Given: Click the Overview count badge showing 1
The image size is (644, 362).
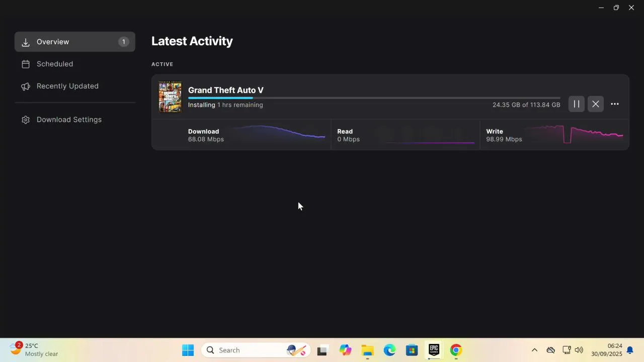Looking at the screenshot, I should (123, 42).
